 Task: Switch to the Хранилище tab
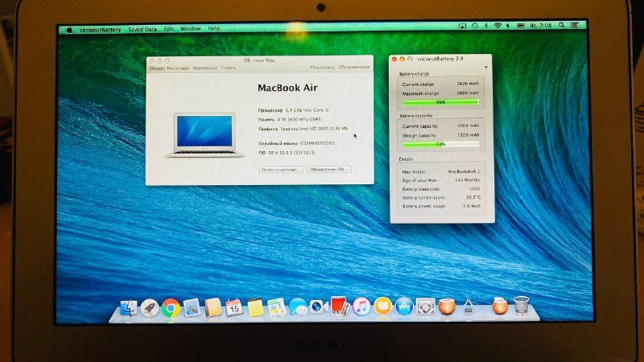point(205,68)
